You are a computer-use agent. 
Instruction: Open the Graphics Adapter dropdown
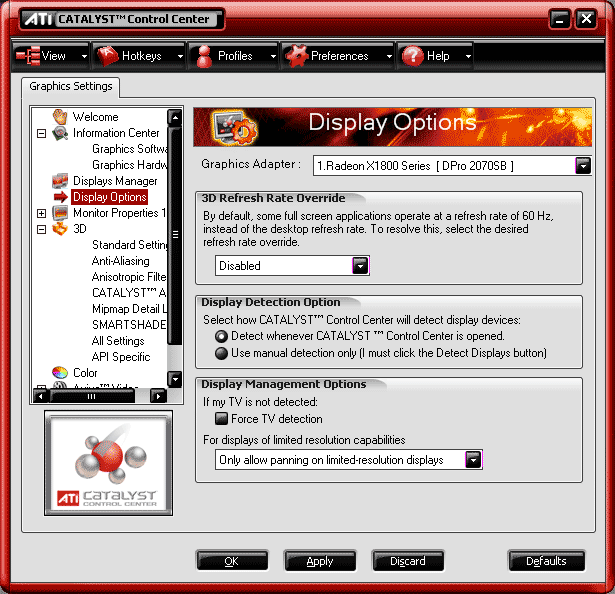pyautogui.click(x=583, y=166)
